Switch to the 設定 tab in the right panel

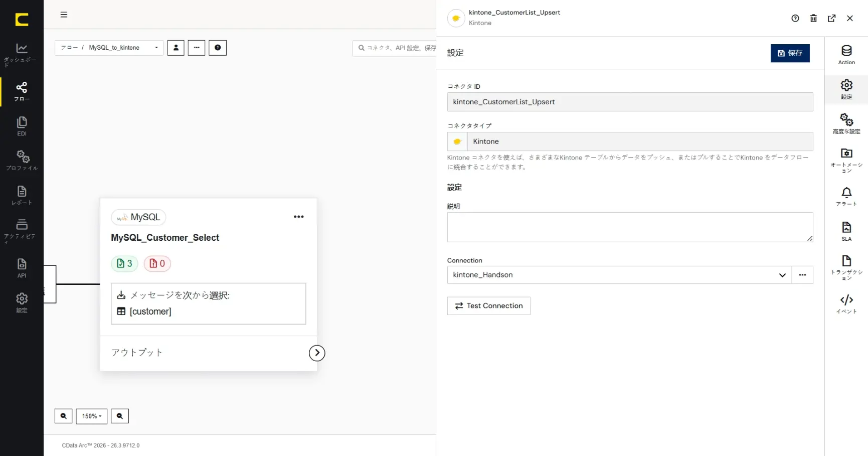point(846,89)
